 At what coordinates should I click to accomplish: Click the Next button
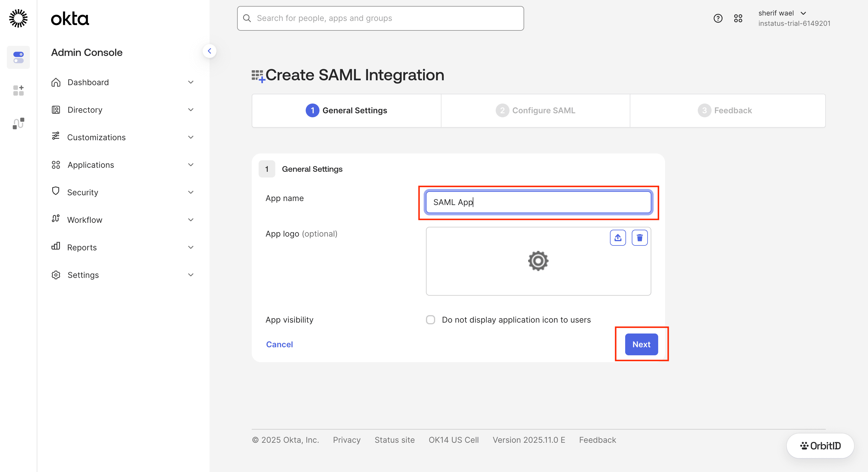[x=641, y=344]
